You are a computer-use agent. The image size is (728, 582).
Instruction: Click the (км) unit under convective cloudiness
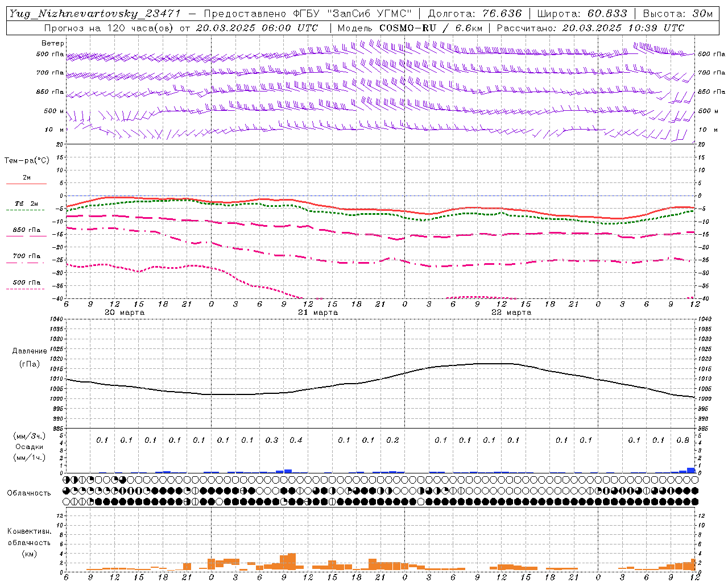(x=29, y=554)
